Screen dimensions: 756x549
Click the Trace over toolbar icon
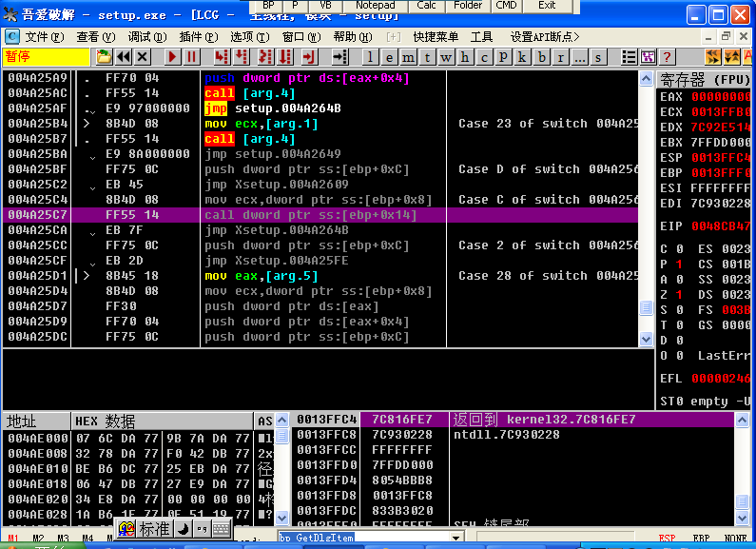click(285, 57)
